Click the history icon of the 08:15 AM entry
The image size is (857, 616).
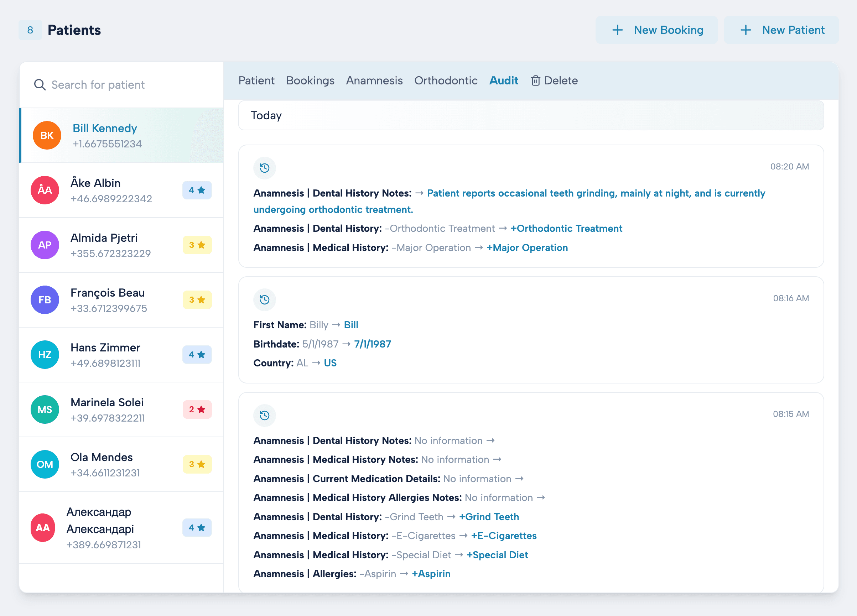265,415
